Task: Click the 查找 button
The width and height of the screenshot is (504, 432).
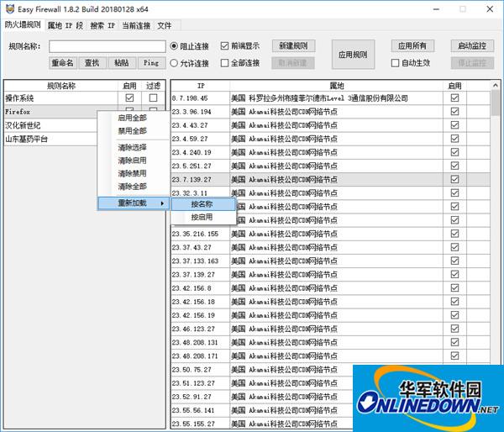Action: tap(92, 63)
